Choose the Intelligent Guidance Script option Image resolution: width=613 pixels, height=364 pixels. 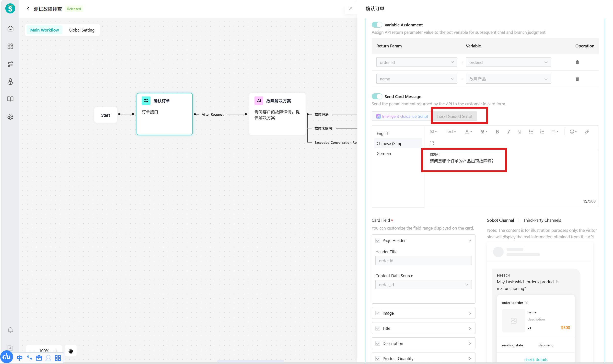(x=402, y=116)
